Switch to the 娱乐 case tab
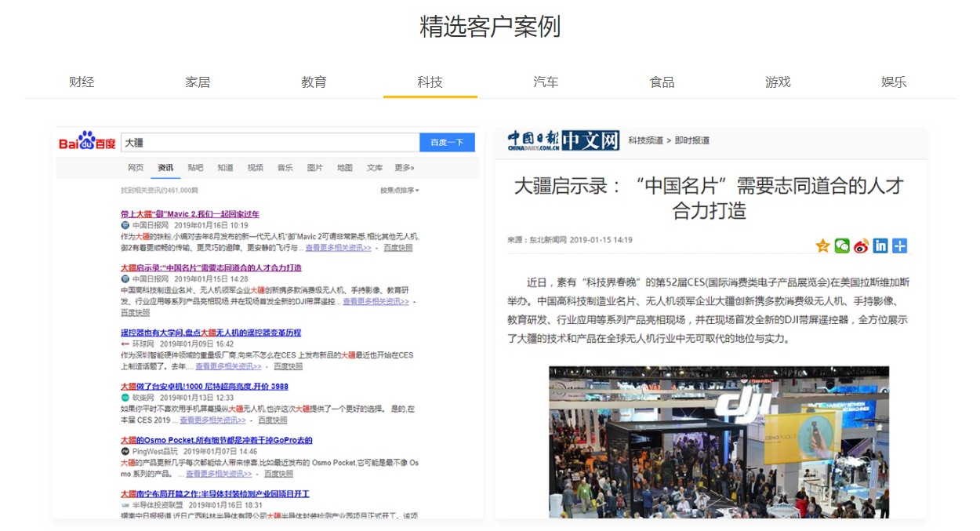The height and width of the screenshot is (531, 980). pyautogui.click(x=894, y=82)
